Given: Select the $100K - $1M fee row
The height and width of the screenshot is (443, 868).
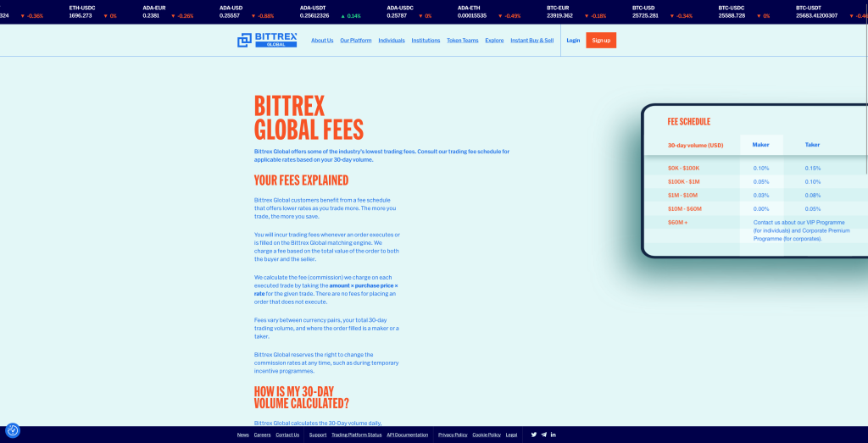Looking at the screenshot, I should (755, 182).
